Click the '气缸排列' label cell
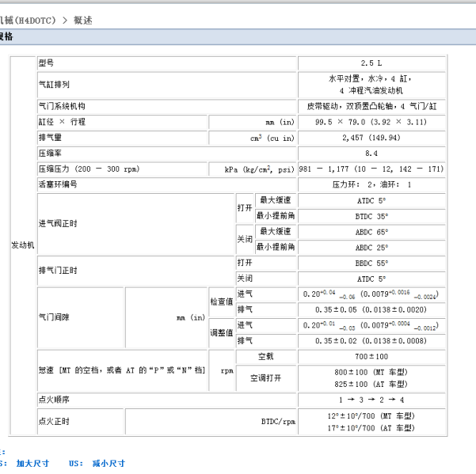Image resolution: width=476 pixels, height=474 pixels. (x=166, y=85)
